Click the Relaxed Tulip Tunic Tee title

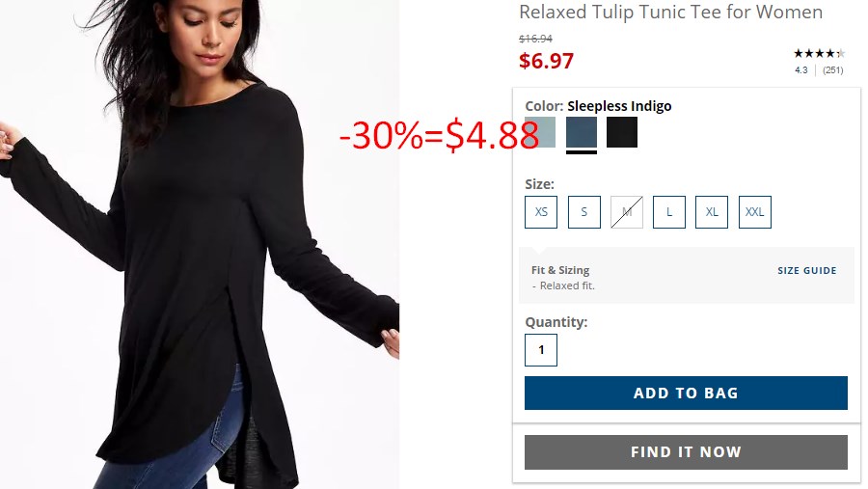[670, 13]
